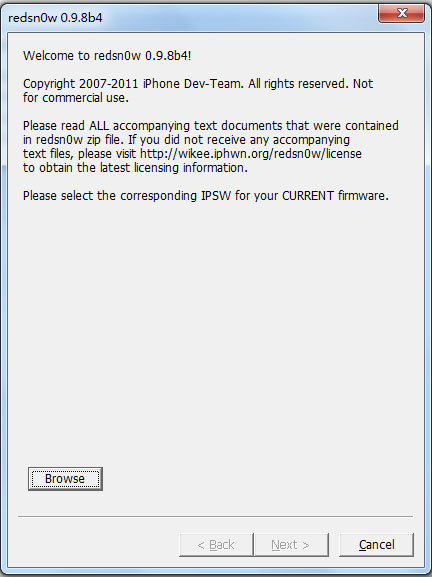Click the empty panel area above Browse

[x=216, y=331]
